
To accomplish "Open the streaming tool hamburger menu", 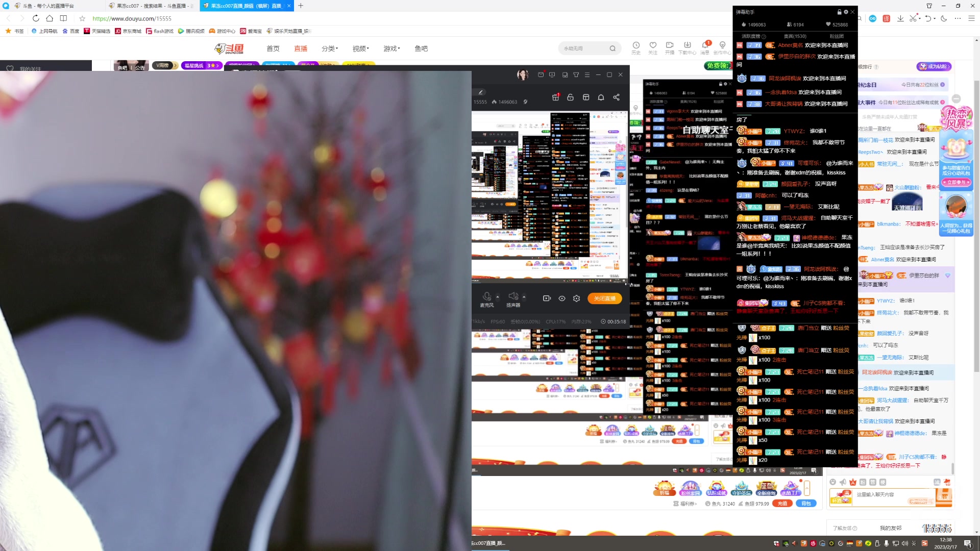I will pyautogui.click(x=587, y=75).
